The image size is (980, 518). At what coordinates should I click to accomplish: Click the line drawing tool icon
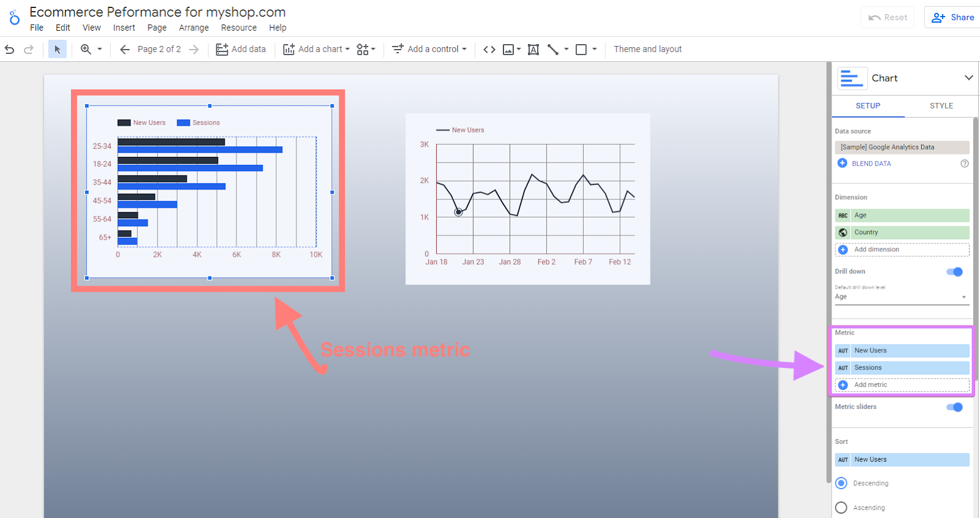click(x=553, y=49)
